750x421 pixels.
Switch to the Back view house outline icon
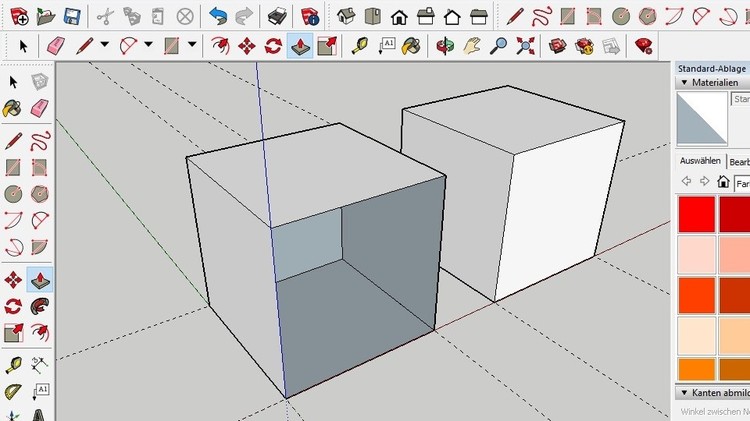point(452,17)
